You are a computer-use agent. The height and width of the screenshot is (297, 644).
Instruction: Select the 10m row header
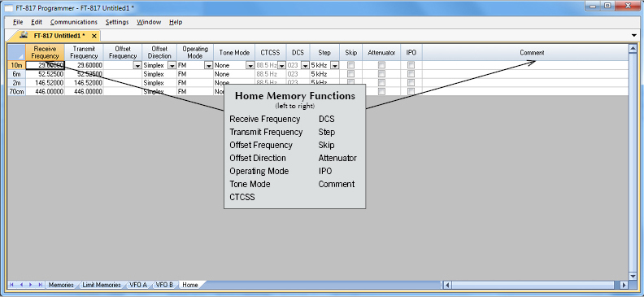[x=16, y=65]
